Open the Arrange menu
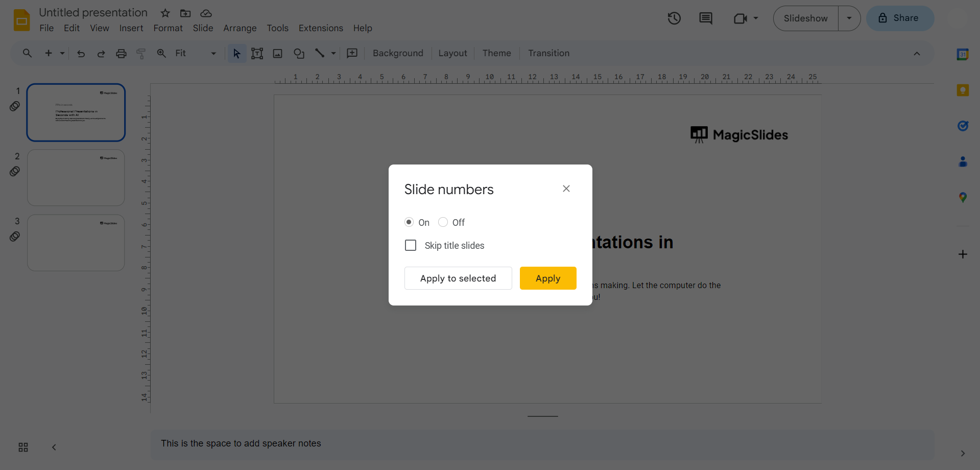 coord(240,28)
